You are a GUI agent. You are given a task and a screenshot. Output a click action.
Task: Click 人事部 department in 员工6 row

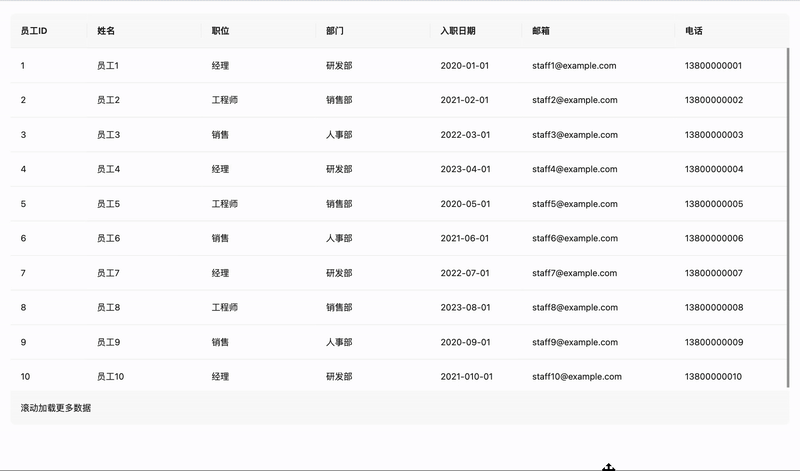pyautogui.click(x=339, y=238)
